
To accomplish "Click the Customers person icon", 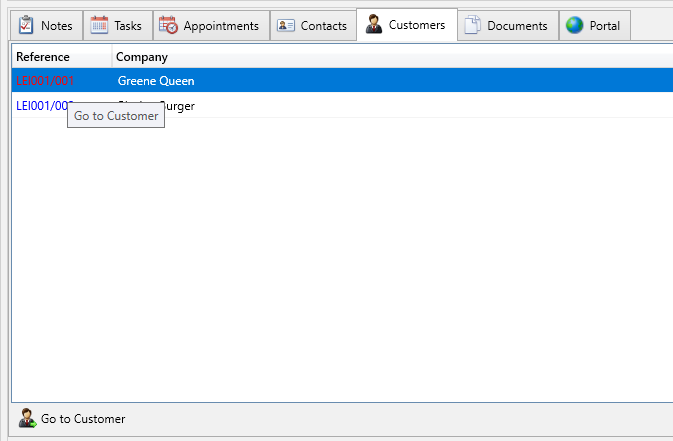I will coord(374,25).
